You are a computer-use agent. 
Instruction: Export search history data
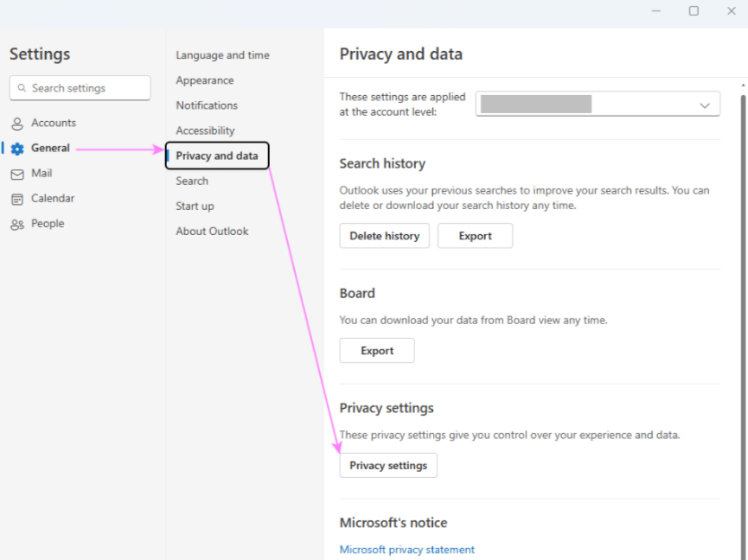(x=475, y=236)
